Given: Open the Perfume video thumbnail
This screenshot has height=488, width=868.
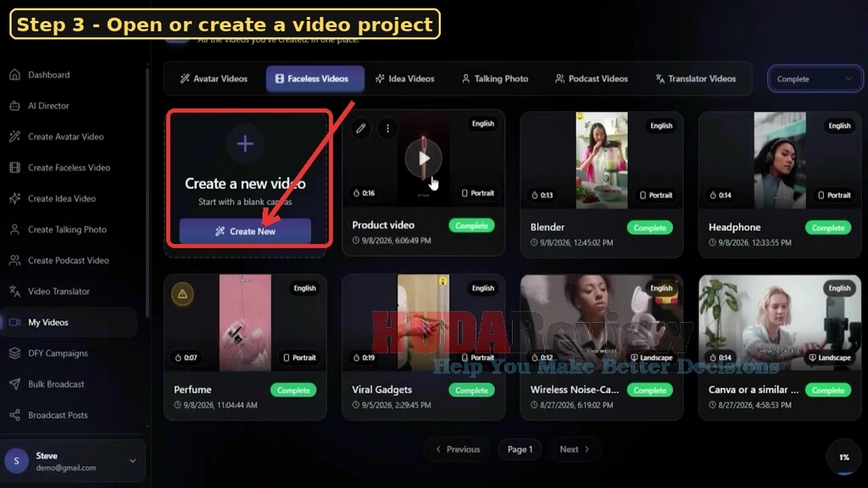Looking at the screenshot, I should pyautogui.click(x=245, y=323).
